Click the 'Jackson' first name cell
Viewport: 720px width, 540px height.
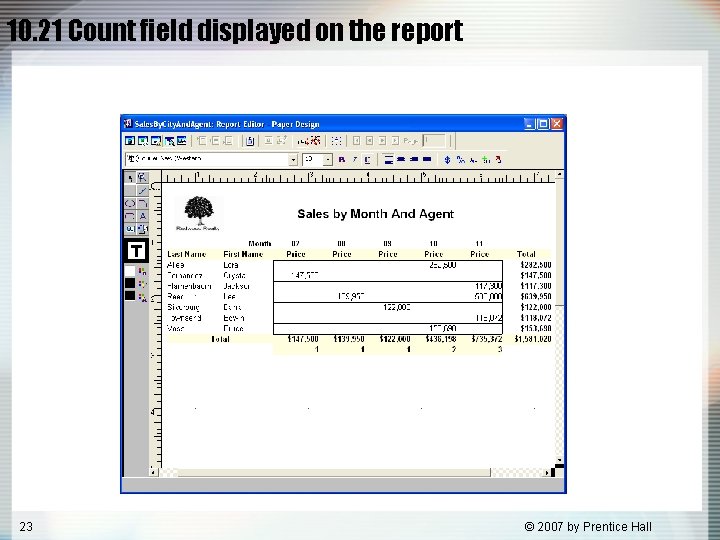236,286
